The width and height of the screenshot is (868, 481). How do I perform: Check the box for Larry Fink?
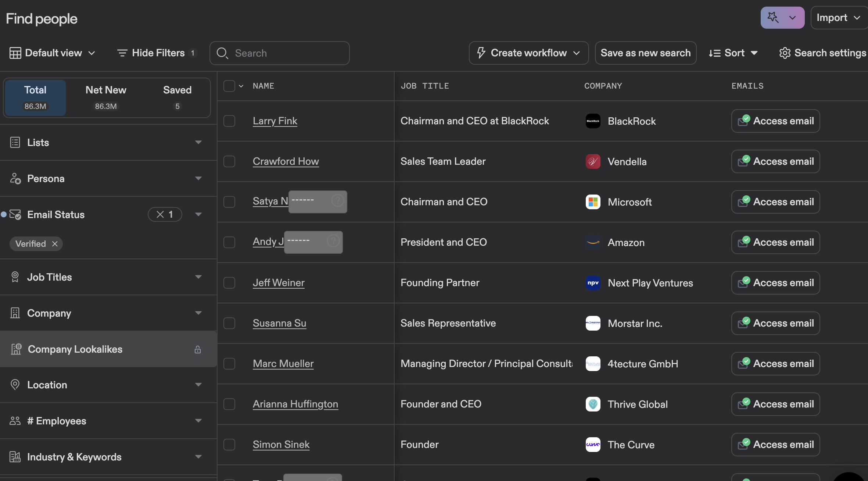[x=229, y=121]
